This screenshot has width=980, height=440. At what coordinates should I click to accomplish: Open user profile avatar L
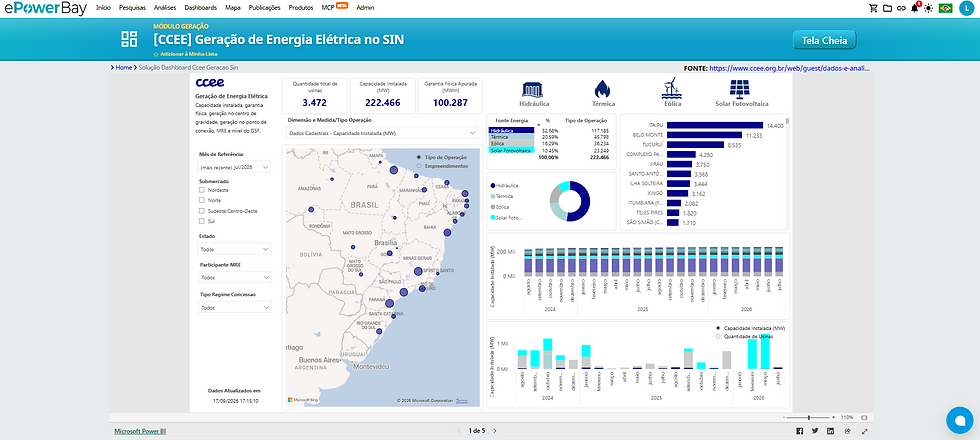[x=966, y=8]
